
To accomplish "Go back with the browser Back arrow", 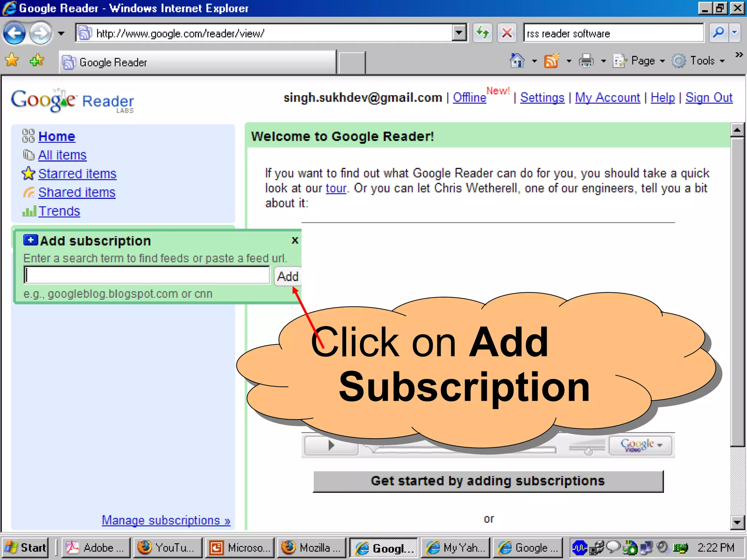I will [15, 34].
